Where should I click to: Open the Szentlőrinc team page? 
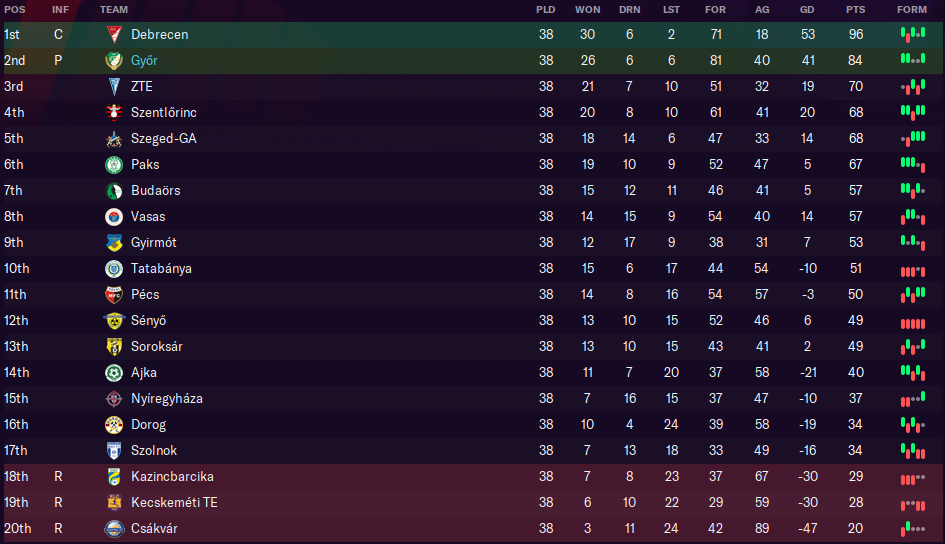coord(163,112)
